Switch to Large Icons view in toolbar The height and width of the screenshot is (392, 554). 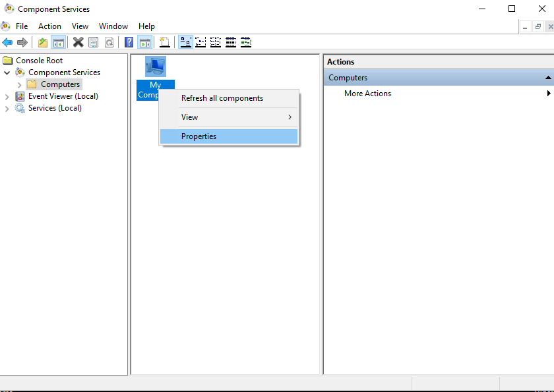click(185, 42)
